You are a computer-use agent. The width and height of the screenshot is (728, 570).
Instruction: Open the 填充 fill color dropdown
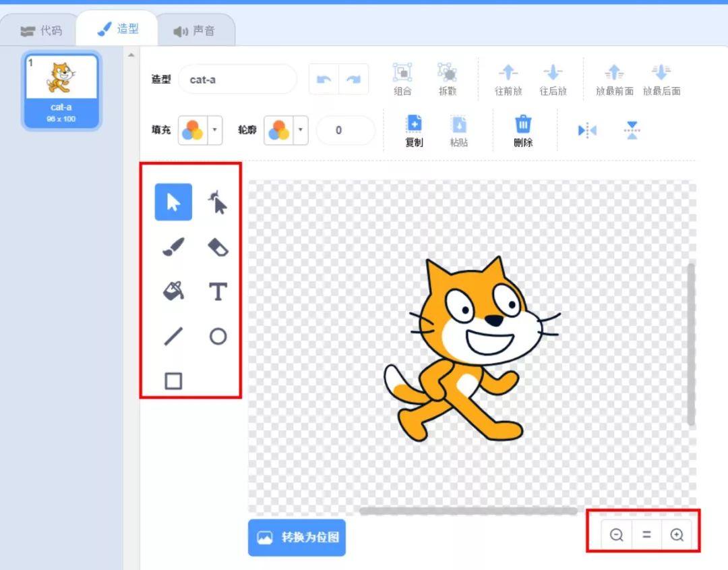coord(214,130)
